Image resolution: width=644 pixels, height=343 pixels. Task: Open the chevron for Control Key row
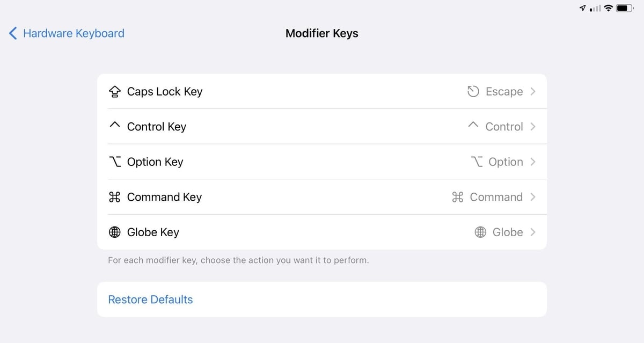pyautogui.click(x=533, y=127)
